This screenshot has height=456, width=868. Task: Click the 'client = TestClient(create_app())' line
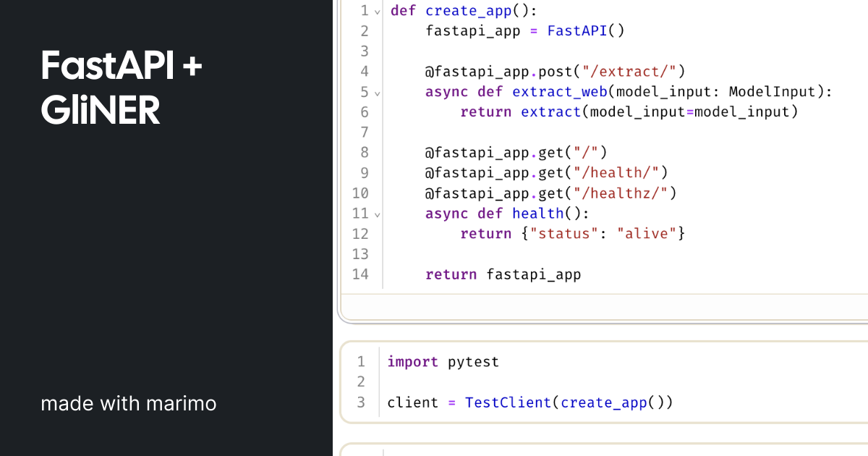click(530, 402)
